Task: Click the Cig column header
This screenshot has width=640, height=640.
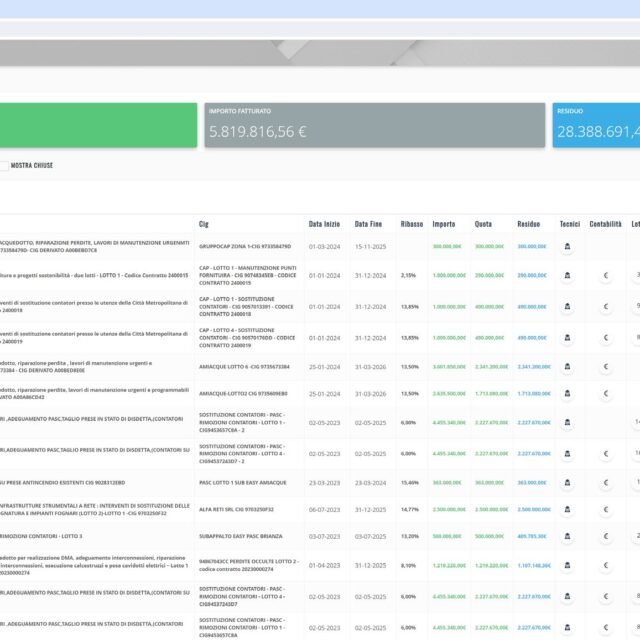Action: [x=204, y=224]
